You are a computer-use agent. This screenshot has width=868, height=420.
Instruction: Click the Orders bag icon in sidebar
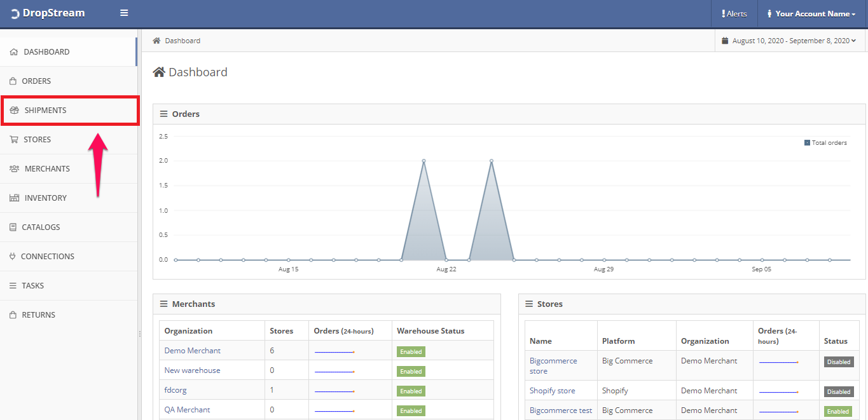tap(13, 81)
